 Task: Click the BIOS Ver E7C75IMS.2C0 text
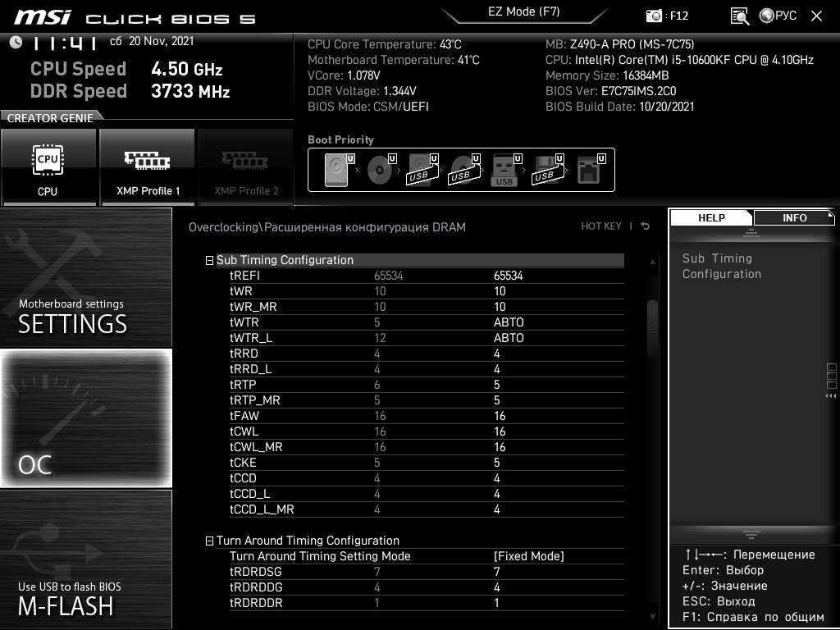(610, 91)
